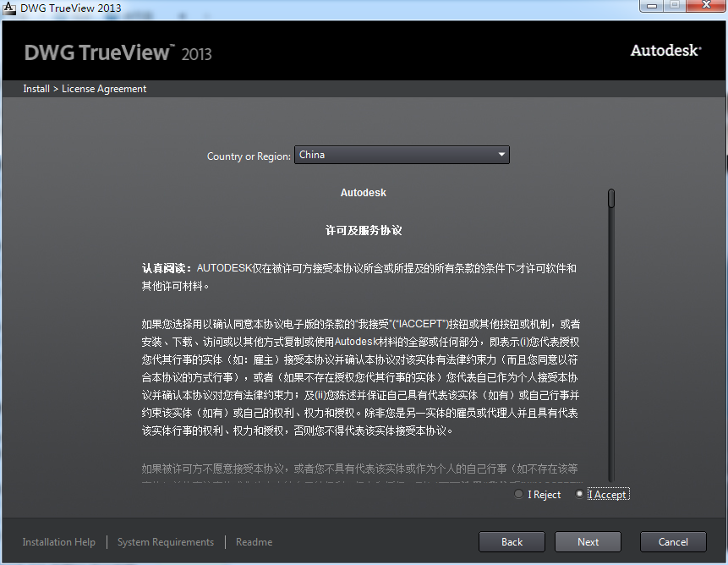This screenshot has height=565, width=728.
Task: Click the Cancel button
Action: click(673, 542)
